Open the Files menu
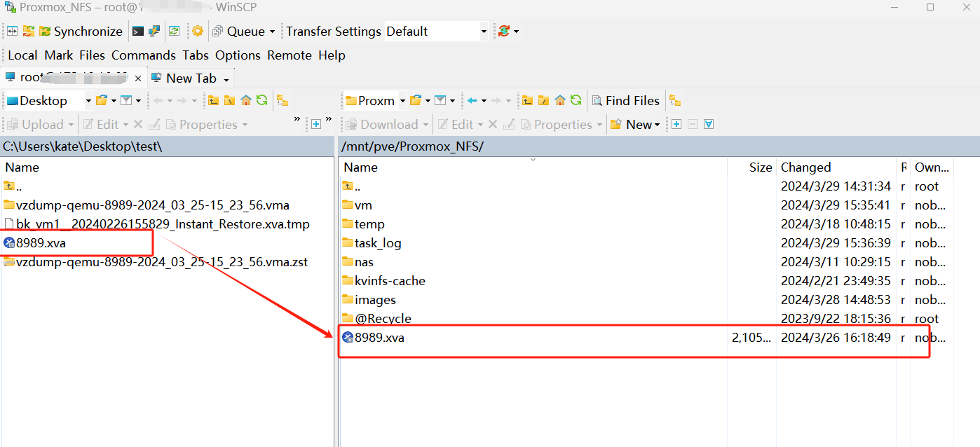This screenshot has height=447, width=980. click(x=92, y=55)
